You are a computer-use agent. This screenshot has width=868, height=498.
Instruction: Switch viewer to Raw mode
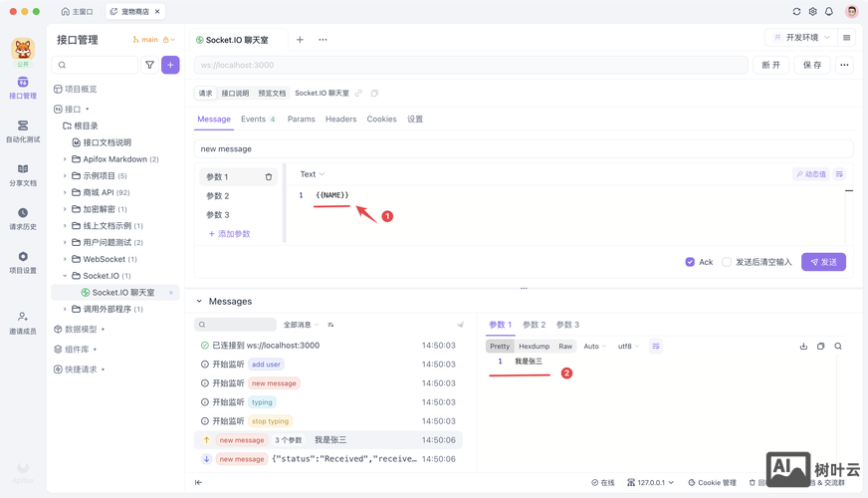tap(565, 347)
